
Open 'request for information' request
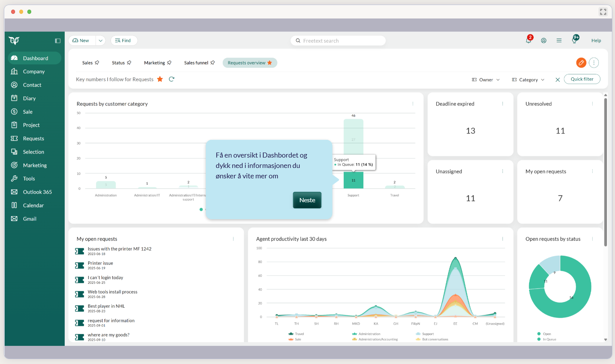[x=111, y=320]
